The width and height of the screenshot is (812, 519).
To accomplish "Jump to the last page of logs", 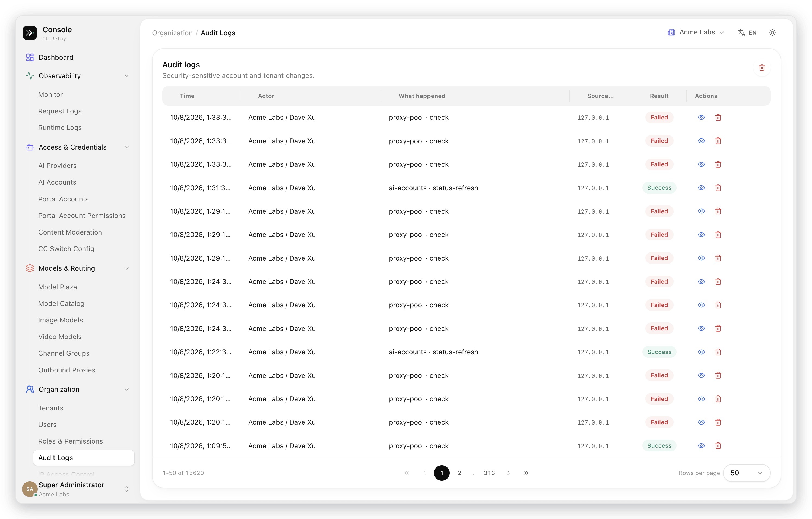I will pos(526,473).
